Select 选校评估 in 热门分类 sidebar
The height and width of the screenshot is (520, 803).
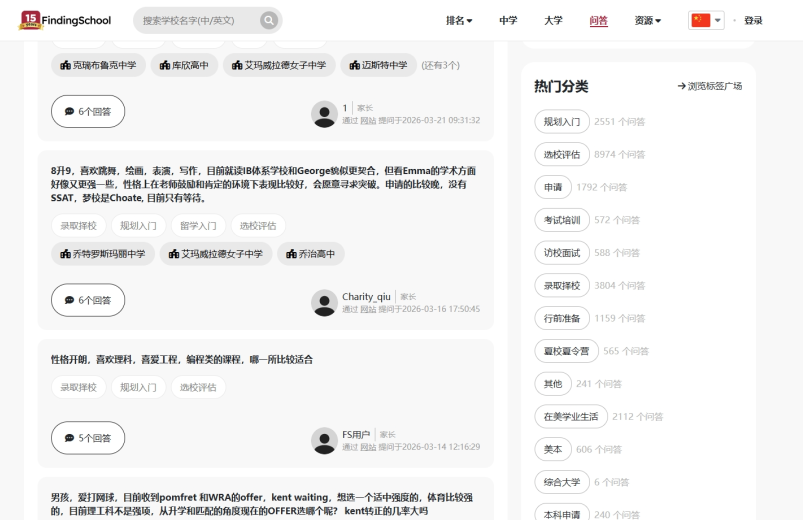562,154
